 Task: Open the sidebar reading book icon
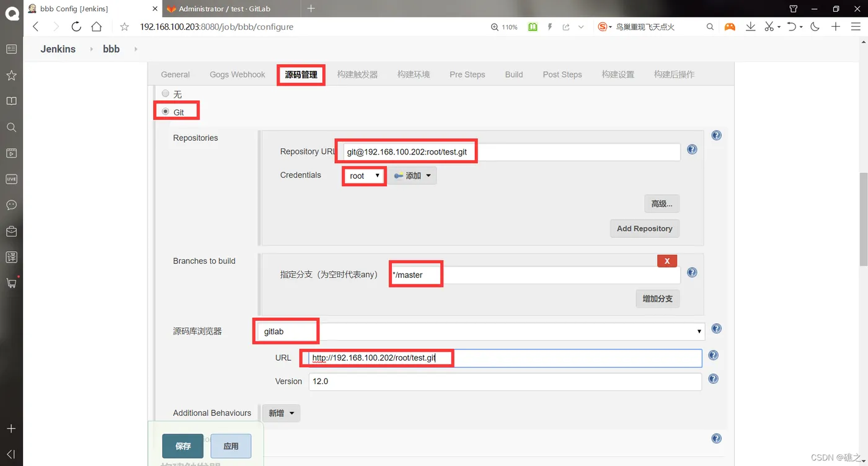(x=11, y=101)
